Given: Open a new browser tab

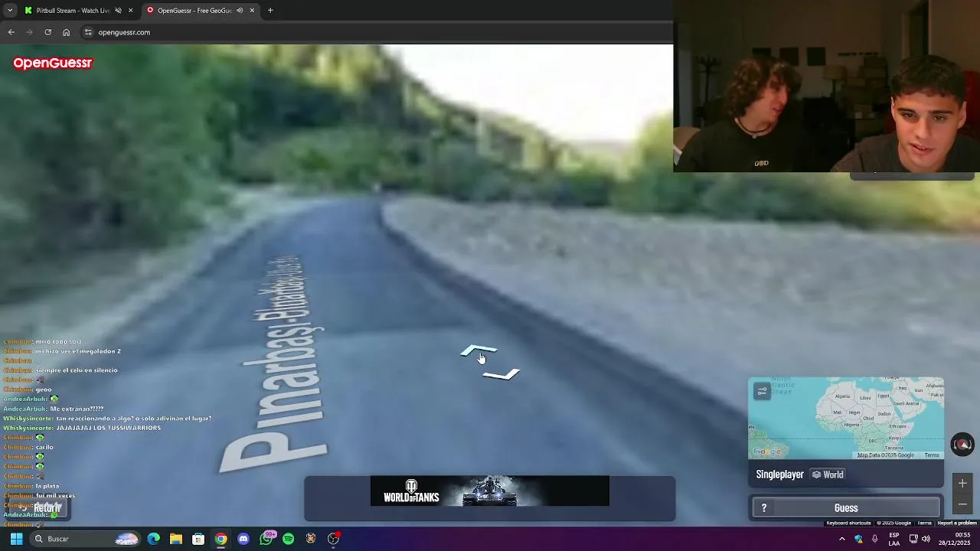Looking at the screenshot, I should click(270, 11).
